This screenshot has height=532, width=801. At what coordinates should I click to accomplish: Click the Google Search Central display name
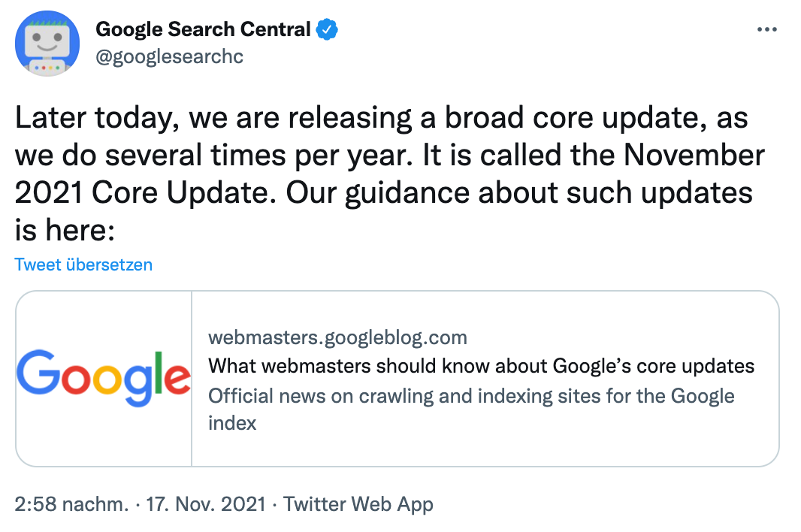(203, 30)
